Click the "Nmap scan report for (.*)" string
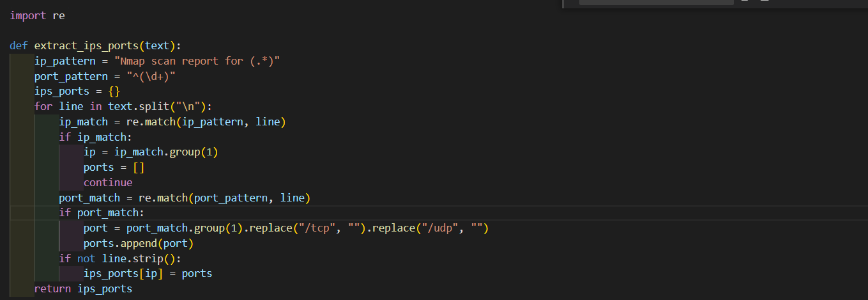The height and width of the screenshot is (300, 868). click(197, 61)
